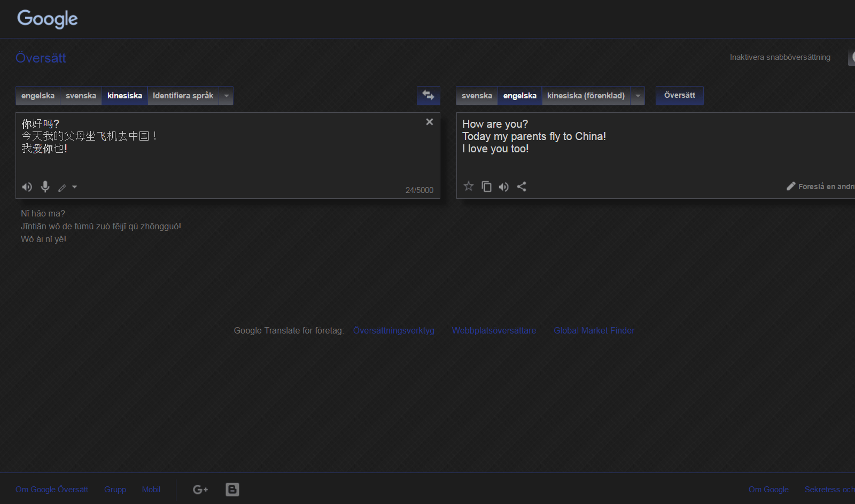Click the Översätt translate button
Viewport: 855px width, 504px height.
tap(680, 96)
